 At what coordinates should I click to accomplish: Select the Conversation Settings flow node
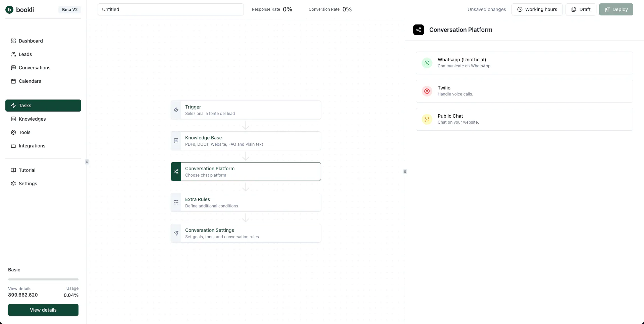point(246,233)
